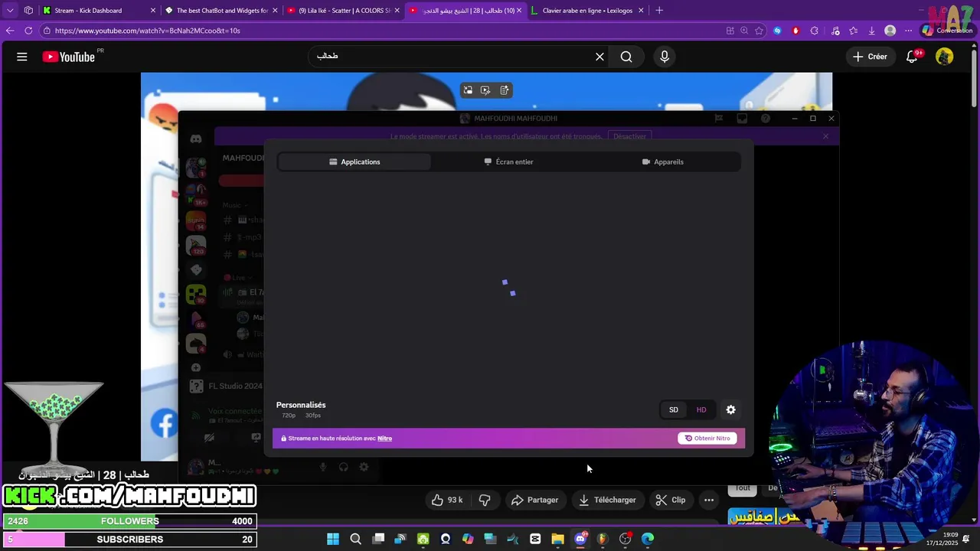Open the YouTube guide hamburger menu

22,57
